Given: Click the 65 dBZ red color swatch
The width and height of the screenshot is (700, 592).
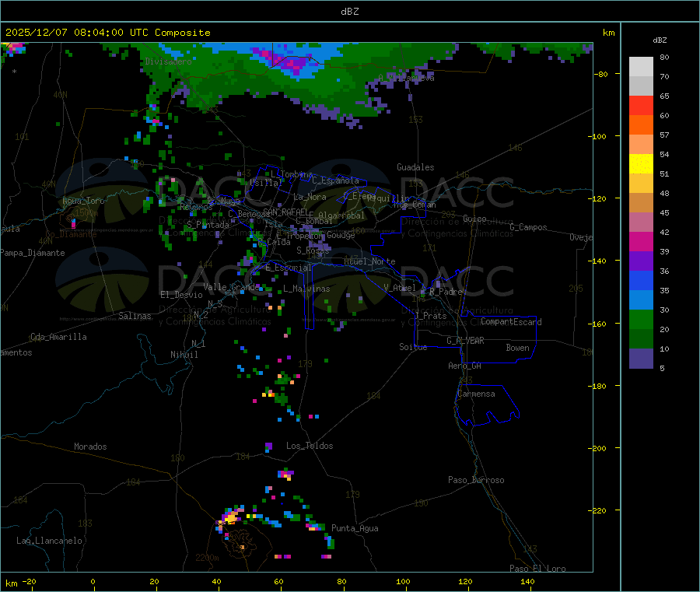Looking at the screenshot, I should click(x=641, y=105).
